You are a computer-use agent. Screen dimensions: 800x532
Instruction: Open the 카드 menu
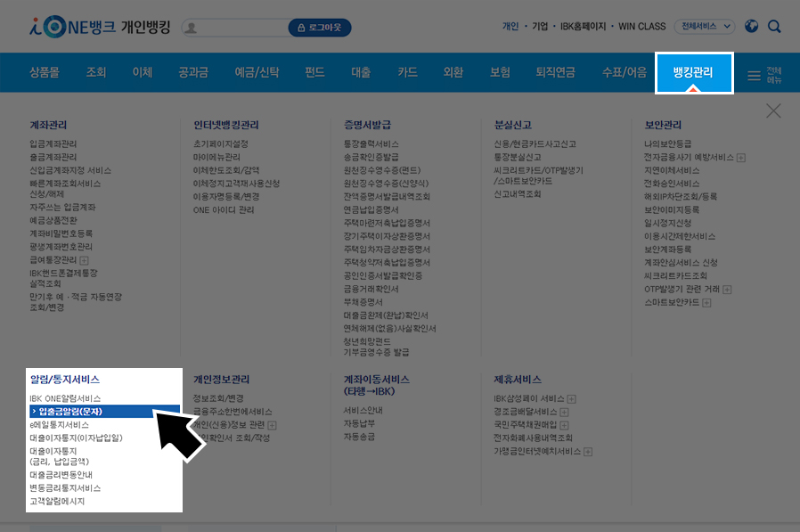pos(407,72)
